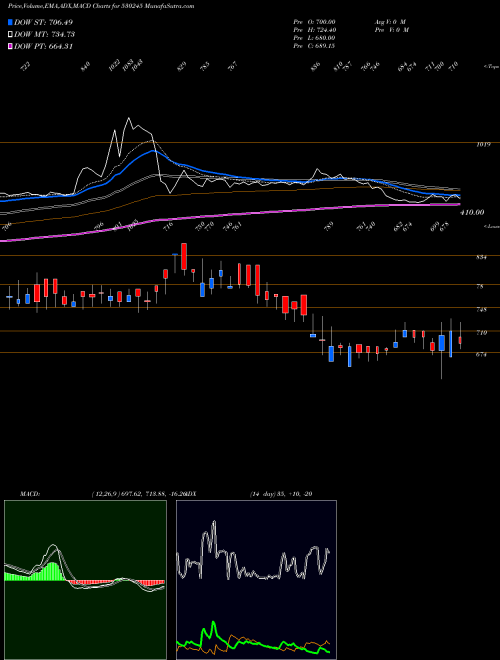Click the chart title mentioning MunafaSutra.com
The height and width of the screenshot is (660, 500).
[x=101, y=6]
